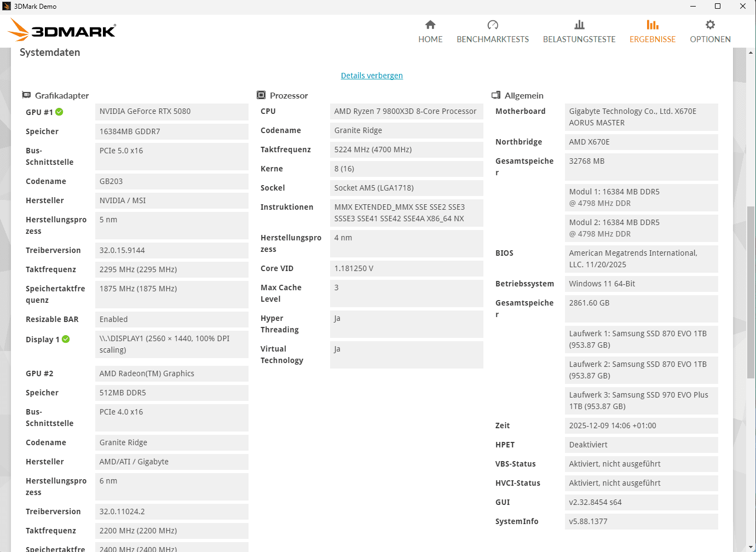This screenshot has height=552, width=756.
Task: Click '512MB DDR5' memory value
Action: click(x=172, y=393)
